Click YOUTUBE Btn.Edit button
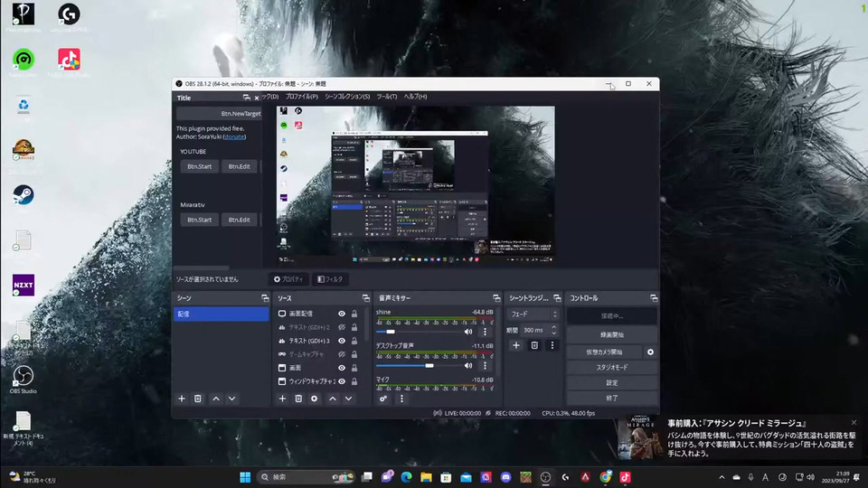Image resolution: width=868 pixels, height=488 pixels. (239, 166)
